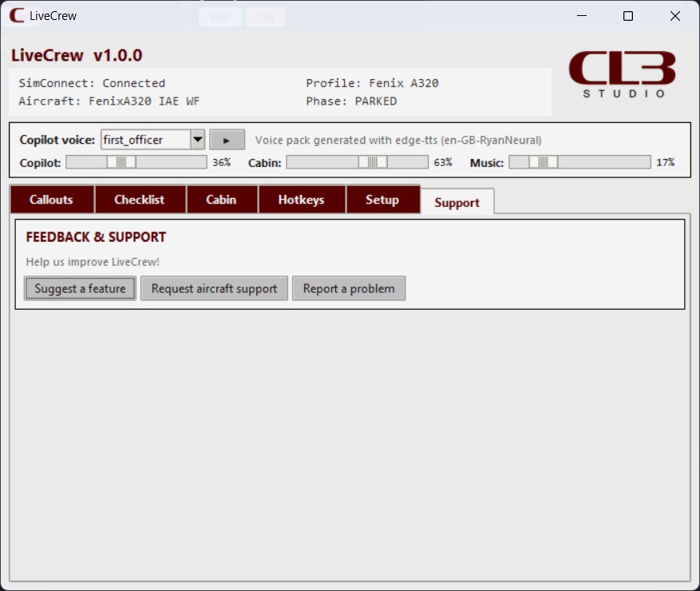Screen dimensions: 700x591
Task: Open the Hotkeys tab
Action: point(302,199)
